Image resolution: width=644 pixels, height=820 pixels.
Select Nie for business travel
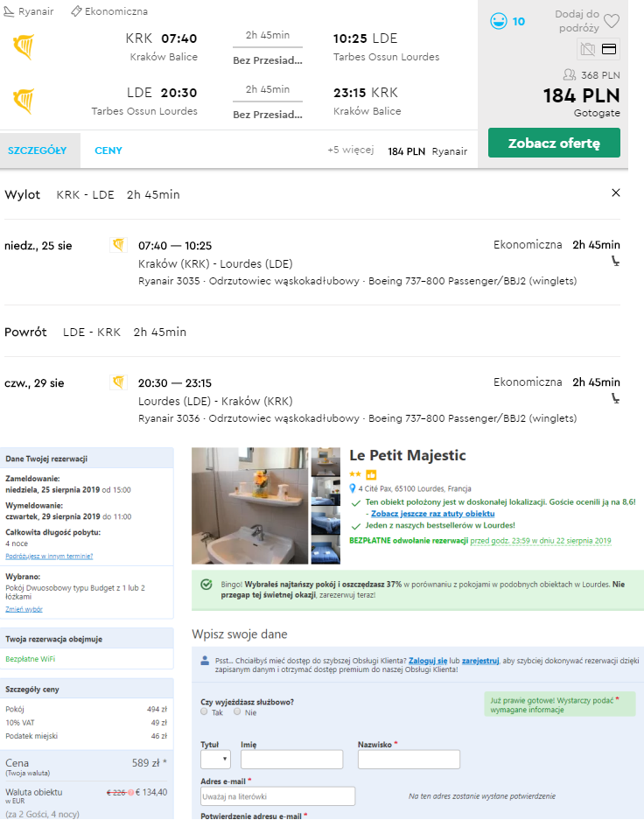[x=237, y=711]
